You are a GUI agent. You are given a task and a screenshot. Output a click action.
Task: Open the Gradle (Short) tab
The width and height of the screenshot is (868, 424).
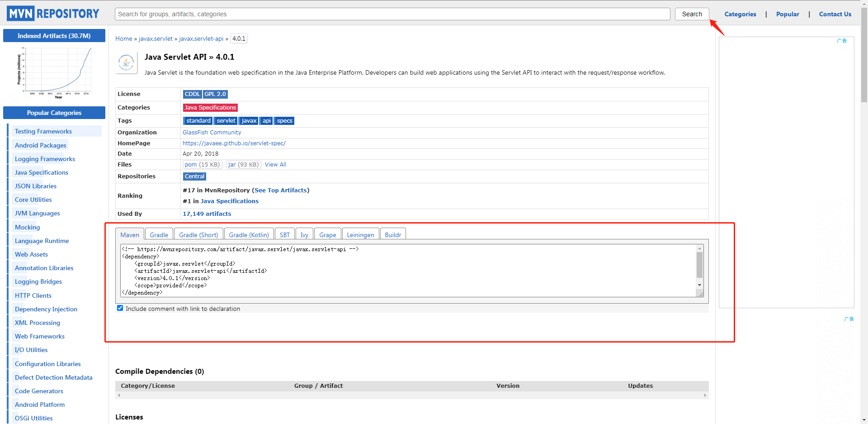click(x=198, y=234)
